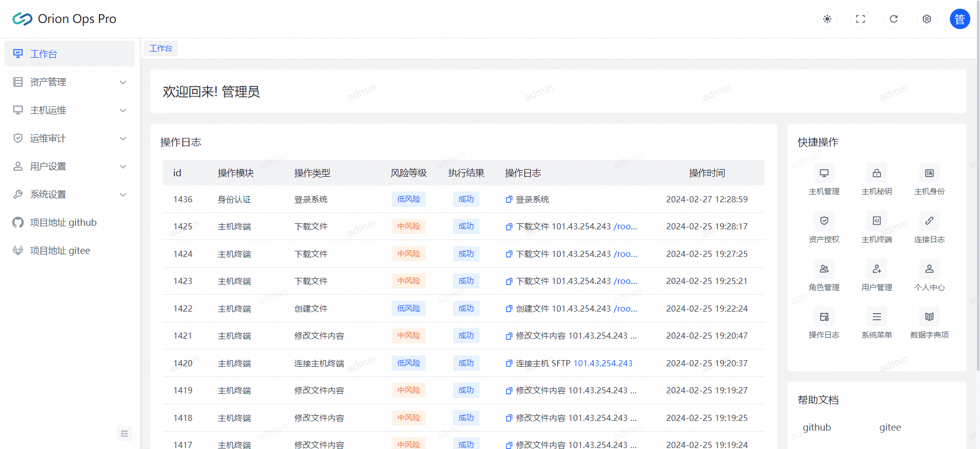Toggle the light/dark theme sun icon
The image size is (980, 449).
(x=827, y=19)
